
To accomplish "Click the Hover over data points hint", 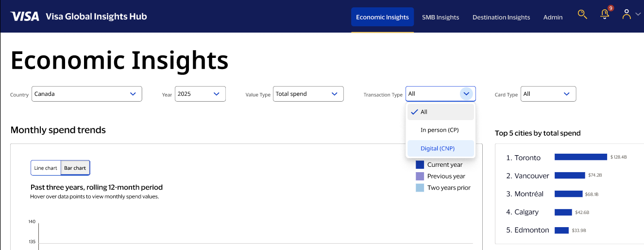I will [x=95, y=196].
